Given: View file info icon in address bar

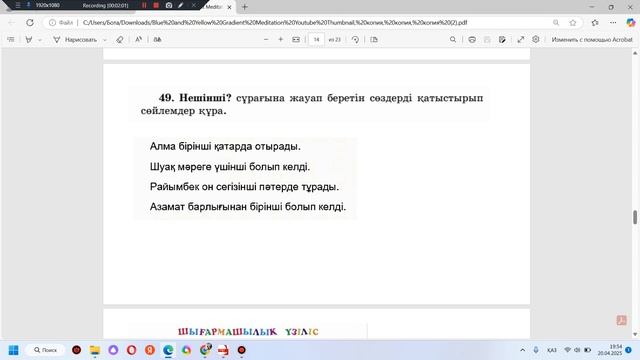Looking at the screenshot, I should [x=52, y=22].
